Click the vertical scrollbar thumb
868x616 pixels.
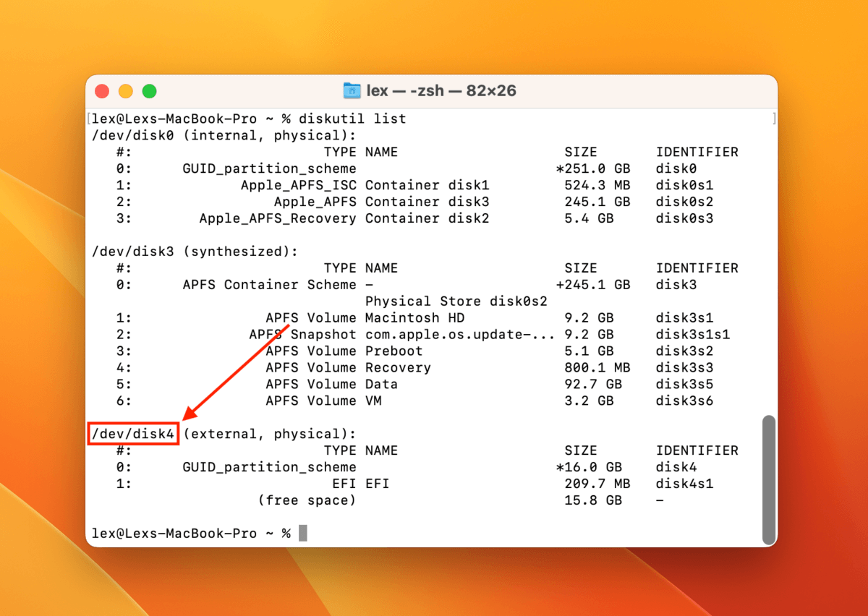[768, 479]
